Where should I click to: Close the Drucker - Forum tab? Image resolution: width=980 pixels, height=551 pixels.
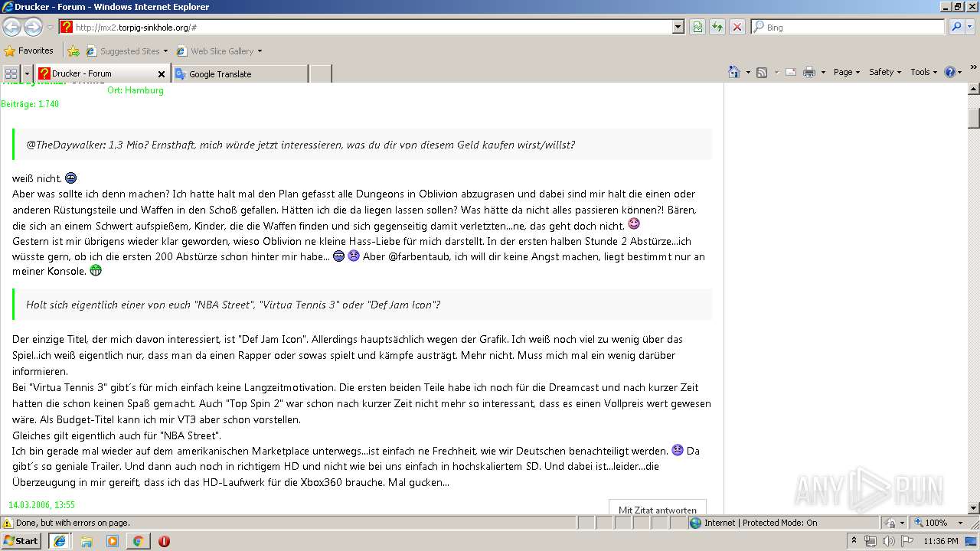(162, 74)
